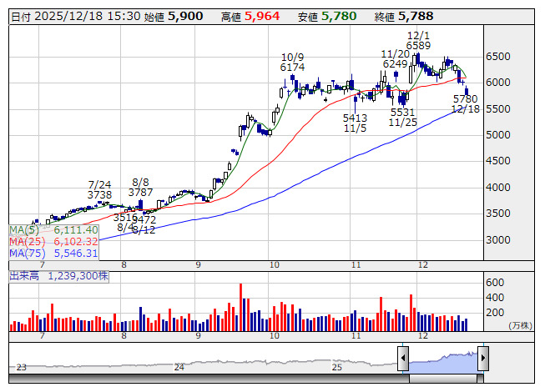
Task: Click the date 2025/12/18 15:30 header
Action: coord(76,17)
